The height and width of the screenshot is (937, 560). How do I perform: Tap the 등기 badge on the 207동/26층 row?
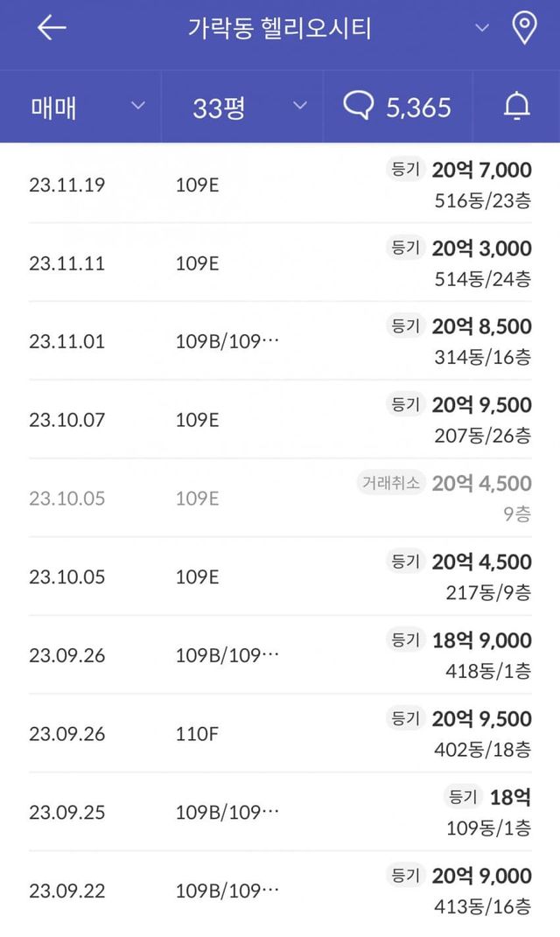coord(405,404)
